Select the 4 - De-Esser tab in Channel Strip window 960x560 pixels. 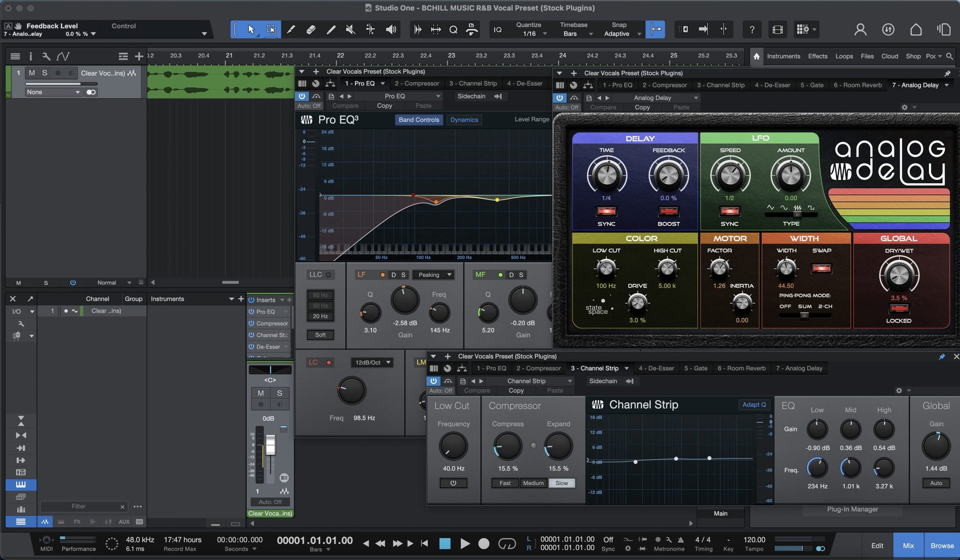656,368
